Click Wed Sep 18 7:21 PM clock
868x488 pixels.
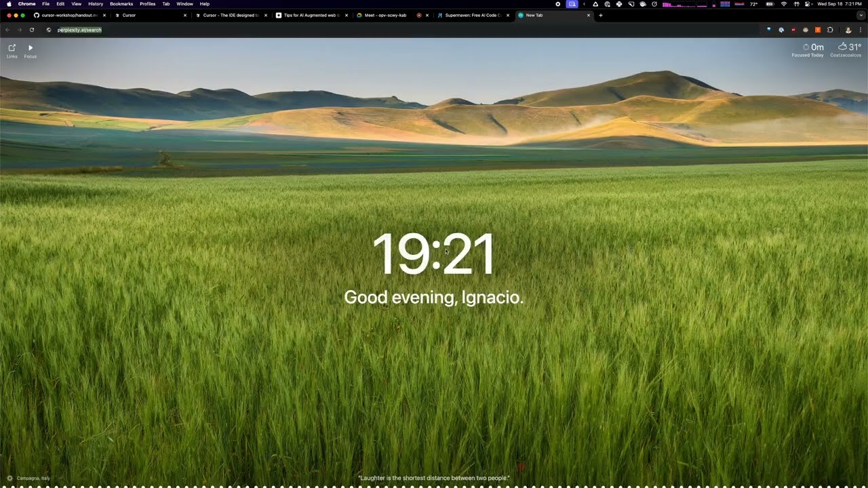840,4
